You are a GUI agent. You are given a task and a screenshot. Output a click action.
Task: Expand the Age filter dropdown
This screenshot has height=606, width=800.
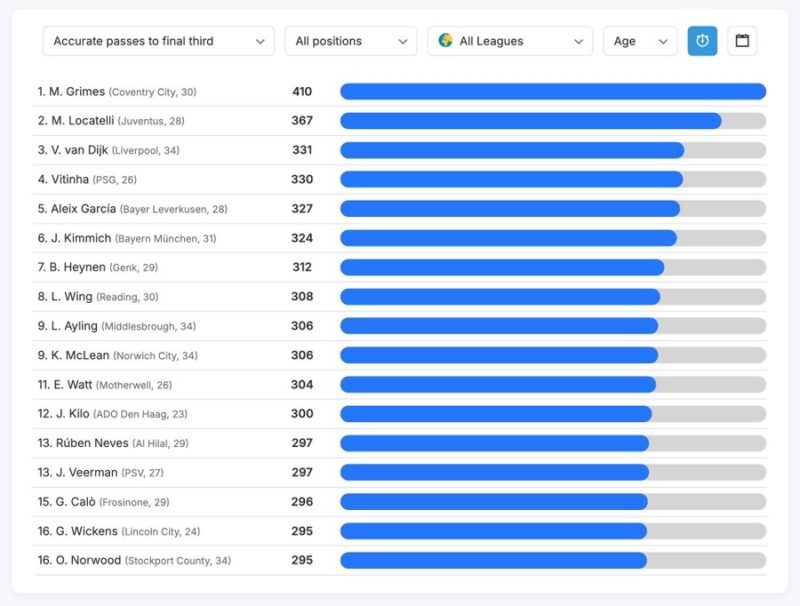pyautogui.click(x=640, y=41)
